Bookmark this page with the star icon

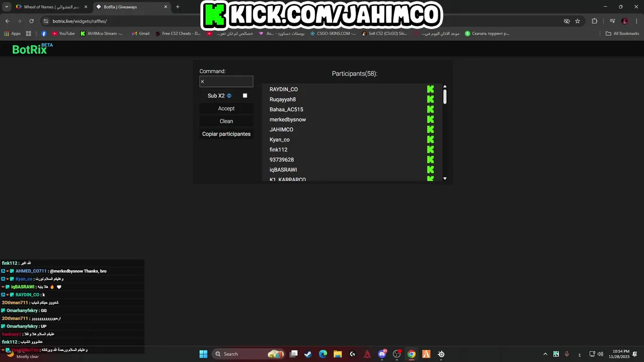578,21
